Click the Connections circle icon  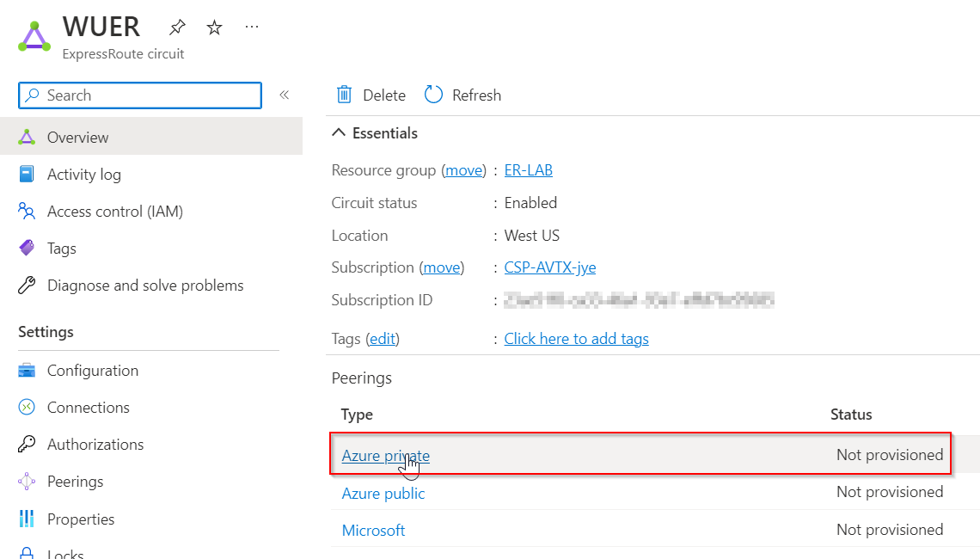[27, 407]
